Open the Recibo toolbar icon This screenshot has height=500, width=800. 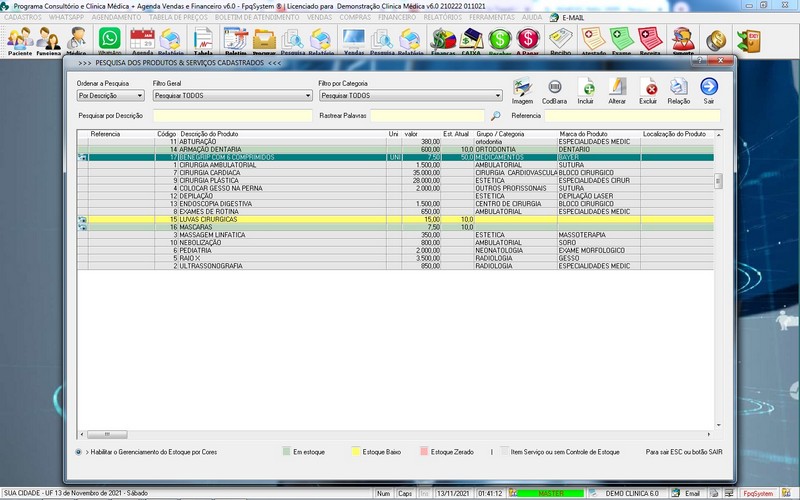(x=560, y=40)
